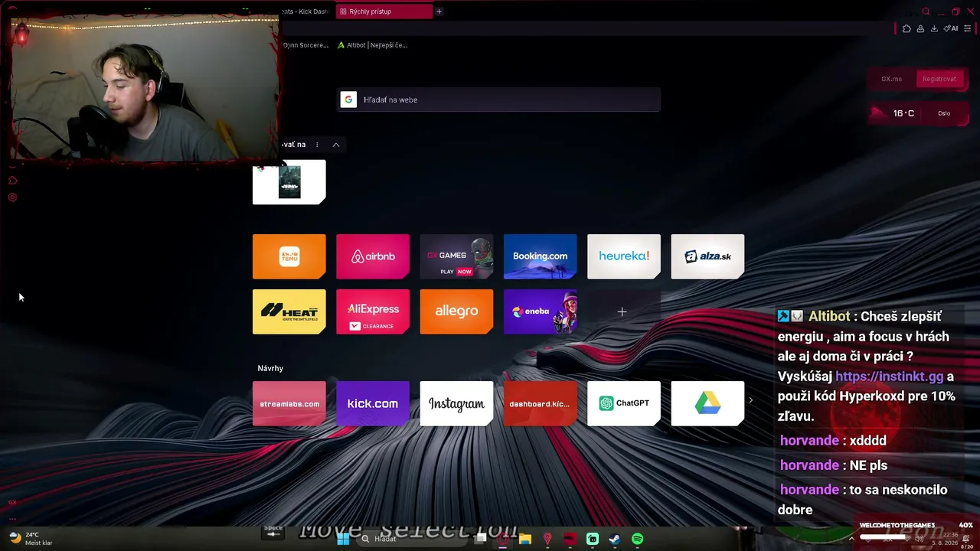Open the section's three-dot options menu
This screenshot has width=980, height=551.
(317, 145)
